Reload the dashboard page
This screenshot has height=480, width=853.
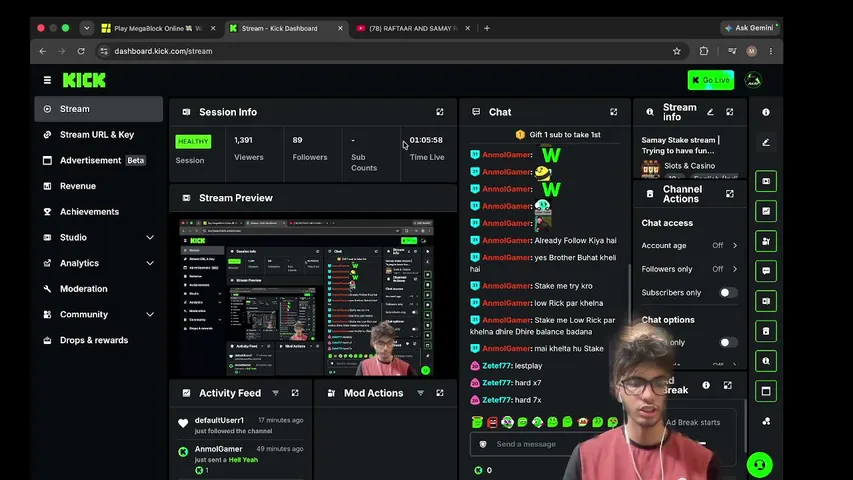click(x=81, y=51)
